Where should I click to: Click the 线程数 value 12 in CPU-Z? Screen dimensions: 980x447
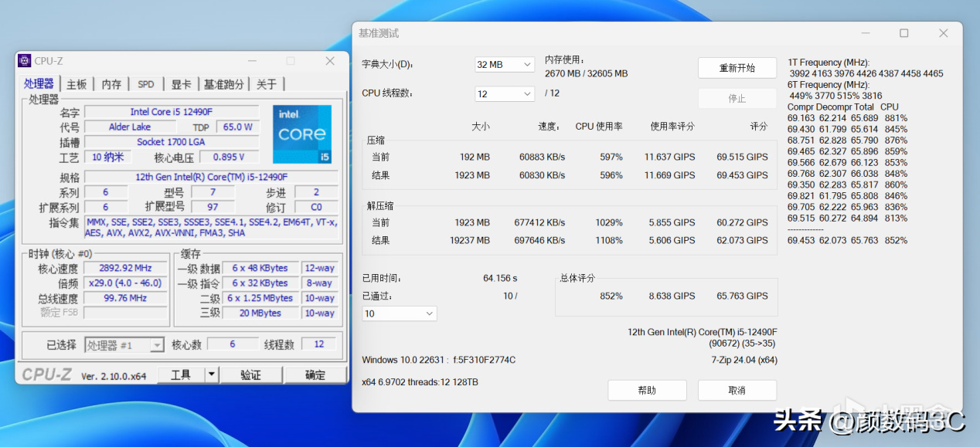tap(319, 344)
